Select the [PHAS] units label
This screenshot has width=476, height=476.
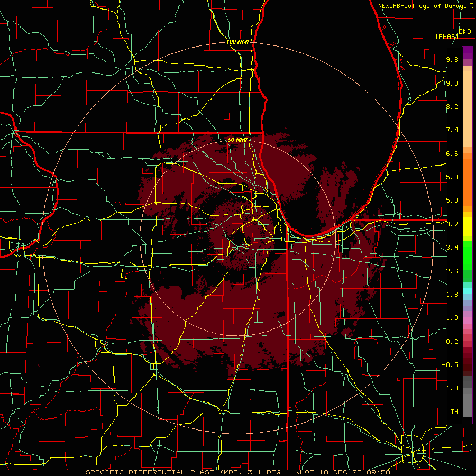point(447,36)
